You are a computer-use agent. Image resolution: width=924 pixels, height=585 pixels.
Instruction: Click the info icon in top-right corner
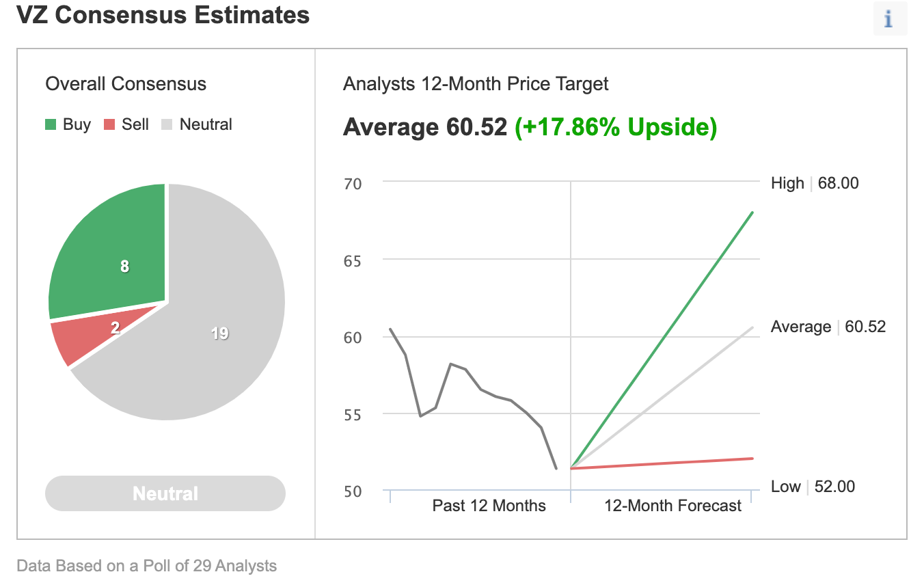890,18
